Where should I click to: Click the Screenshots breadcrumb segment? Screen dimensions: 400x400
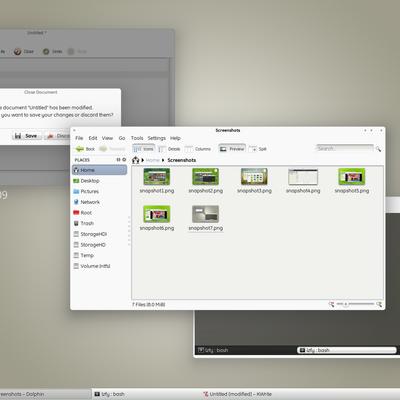tap(182, 160)
